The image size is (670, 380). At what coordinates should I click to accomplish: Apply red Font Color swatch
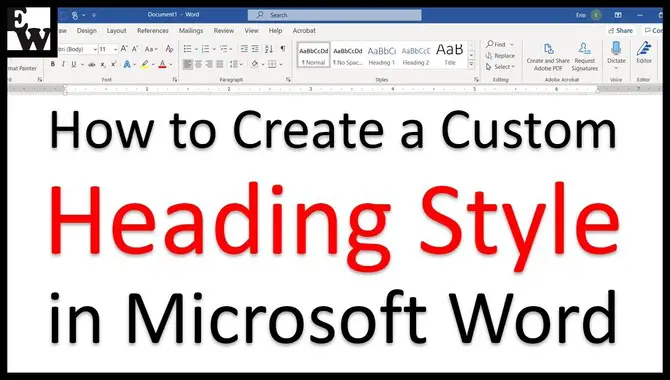click(x=162, y=64)
